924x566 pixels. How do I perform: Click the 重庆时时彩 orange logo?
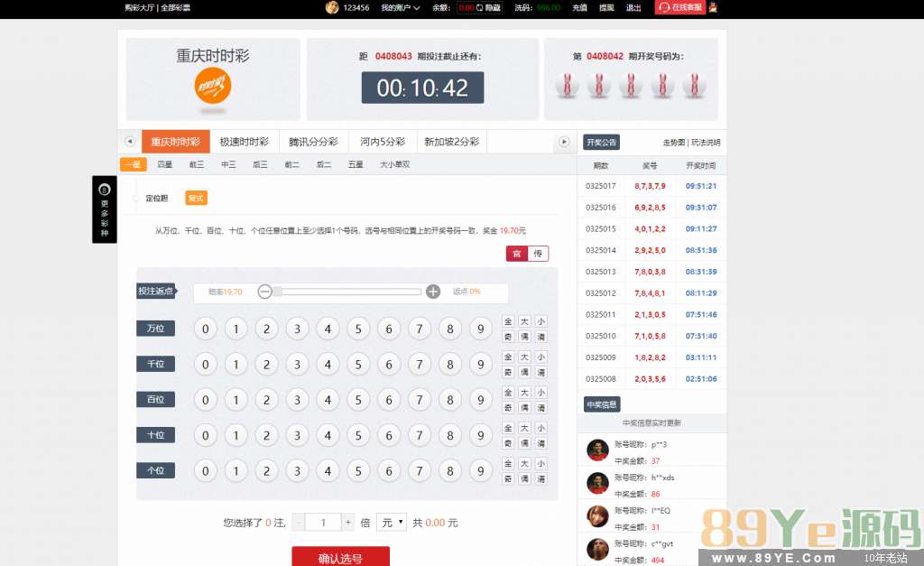tap(213, 86)
